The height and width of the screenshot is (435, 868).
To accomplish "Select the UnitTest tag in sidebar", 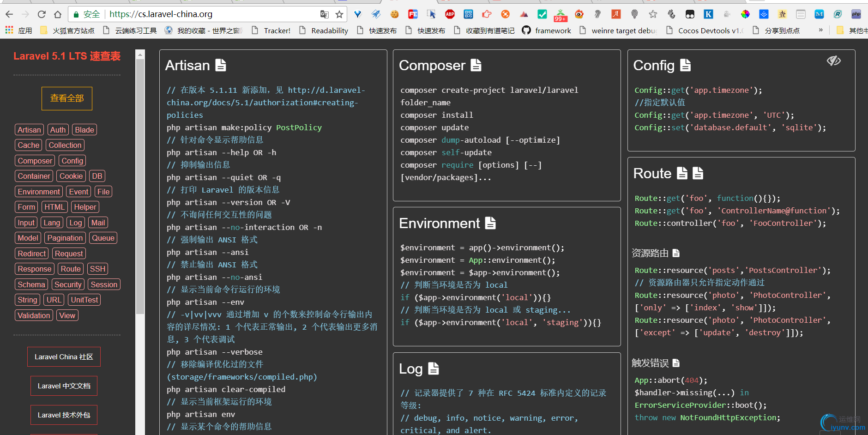I will (84, 300).
